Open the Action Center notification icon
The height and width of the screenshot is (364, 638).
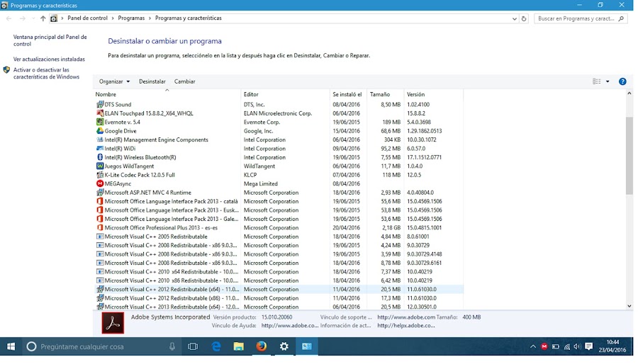[588, 346]
